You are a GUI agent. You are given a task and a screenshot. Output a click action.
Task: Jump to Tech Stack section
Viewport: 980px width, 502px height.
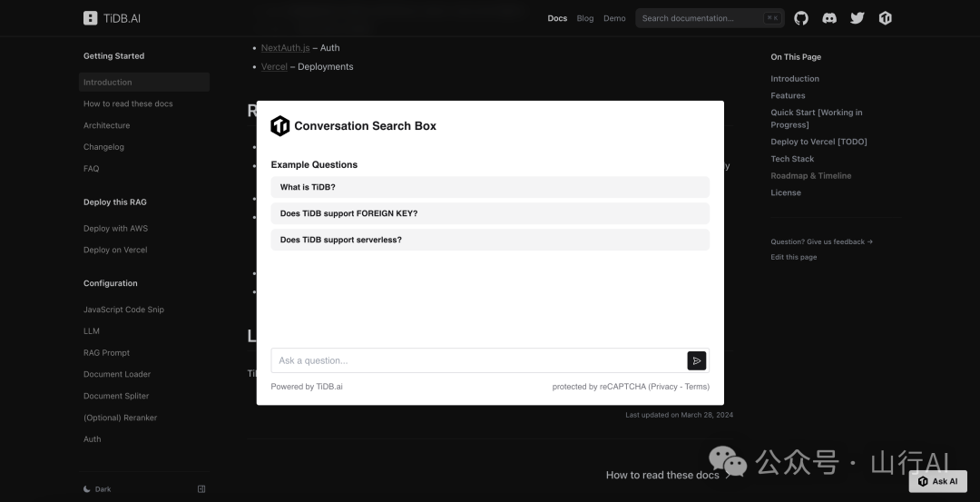click(x=792, y=159)
